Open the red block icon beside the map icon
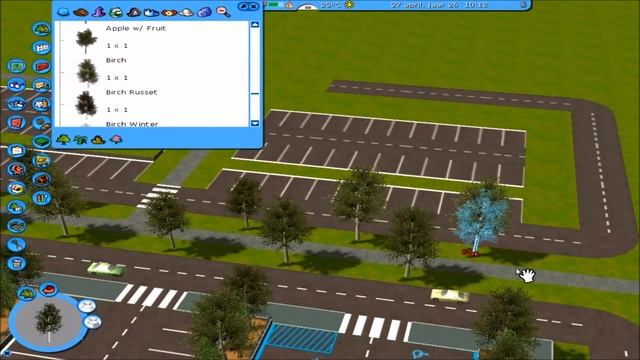The height and width of the screenshot is (360, 640). pos(41,66)
